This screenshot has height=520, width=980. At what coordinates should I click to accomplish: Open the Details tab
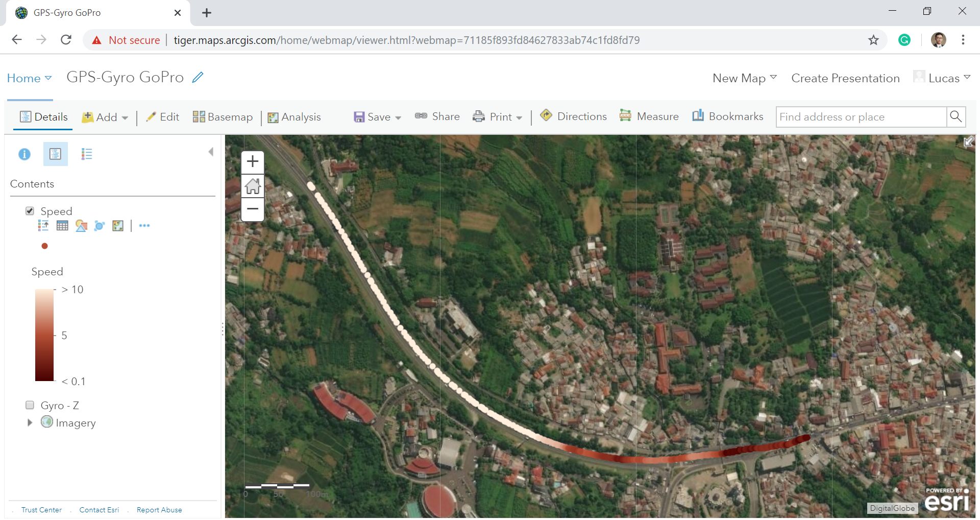[43, 117]
